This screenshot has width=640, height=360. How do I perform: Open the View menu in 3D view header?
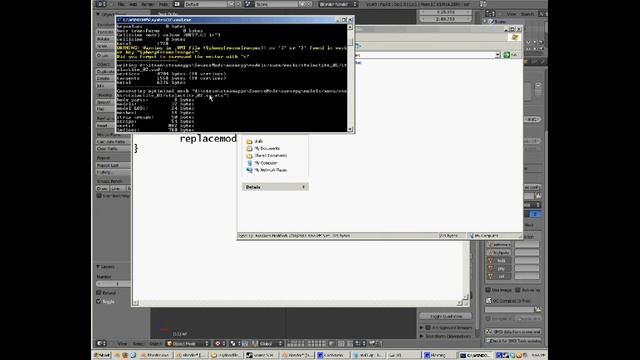coord(122,344)
